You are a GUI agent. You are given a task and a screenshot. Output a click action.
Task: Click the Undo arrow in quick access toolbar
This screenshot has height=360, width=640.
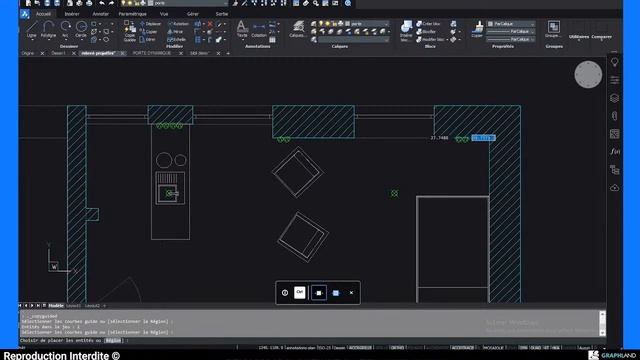coord(102,3)
